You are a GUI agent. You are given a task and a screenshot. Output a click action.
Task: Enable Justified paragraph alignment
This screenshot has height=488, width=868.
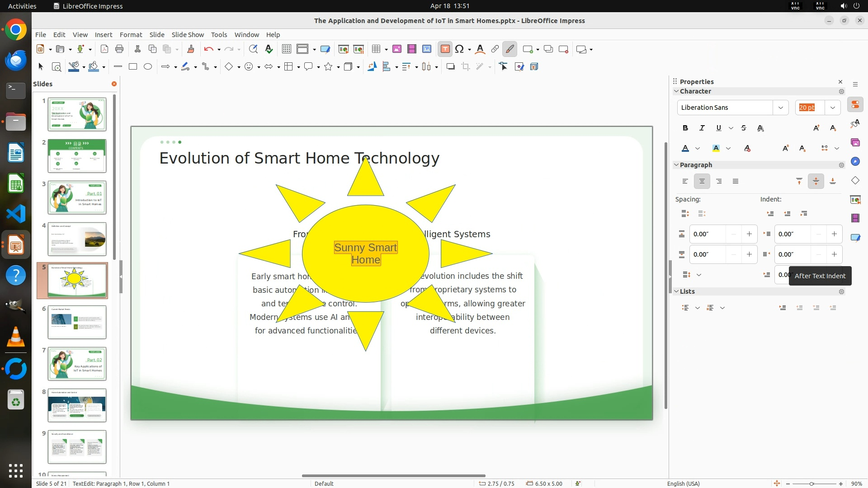[x=736, y=181]
